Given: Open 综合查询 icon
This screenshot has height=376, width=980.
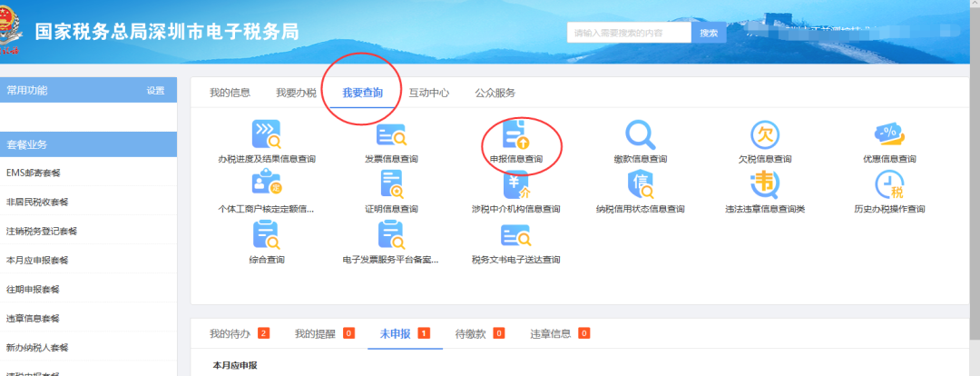Looking at the screenshot, I should point(266,235).
